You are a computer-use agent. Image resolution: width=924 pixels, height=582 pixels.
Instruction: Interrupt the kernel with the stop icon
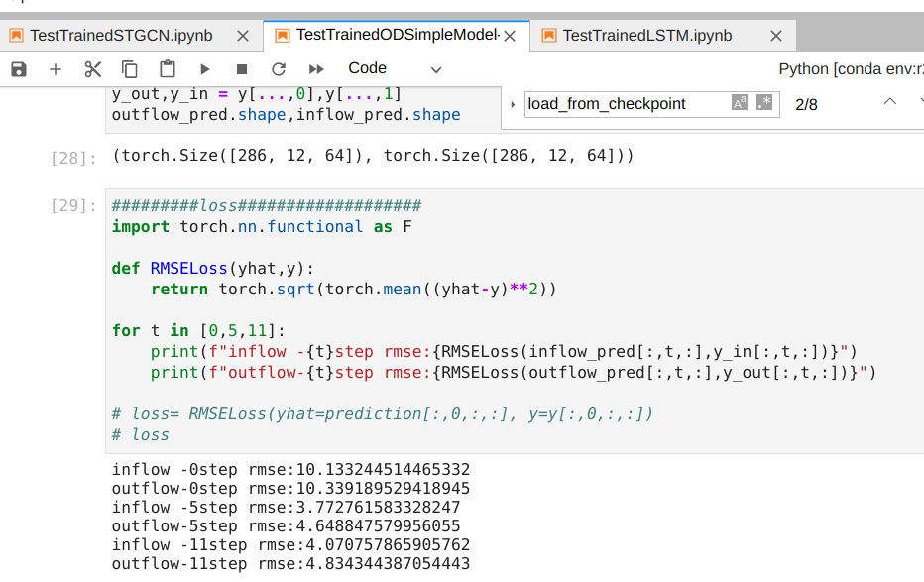pos(242,69)
